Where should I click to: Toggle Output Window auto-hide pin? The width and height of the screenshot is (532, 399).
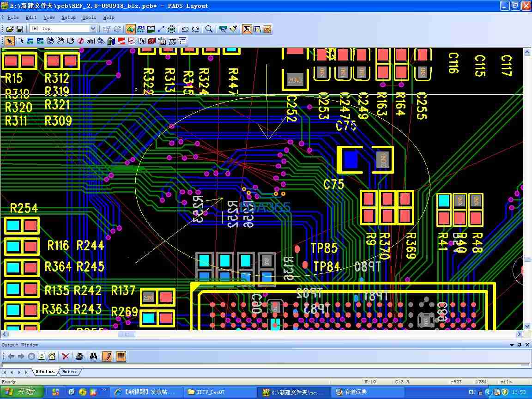pyautogui.click(x=520, y=345)
